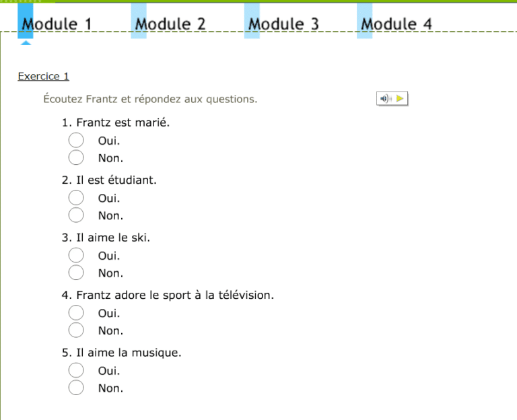The height and width of the screenshot is (420, 517).
Task: Go to the Module 3 tab
Action: tap(283, 24)
